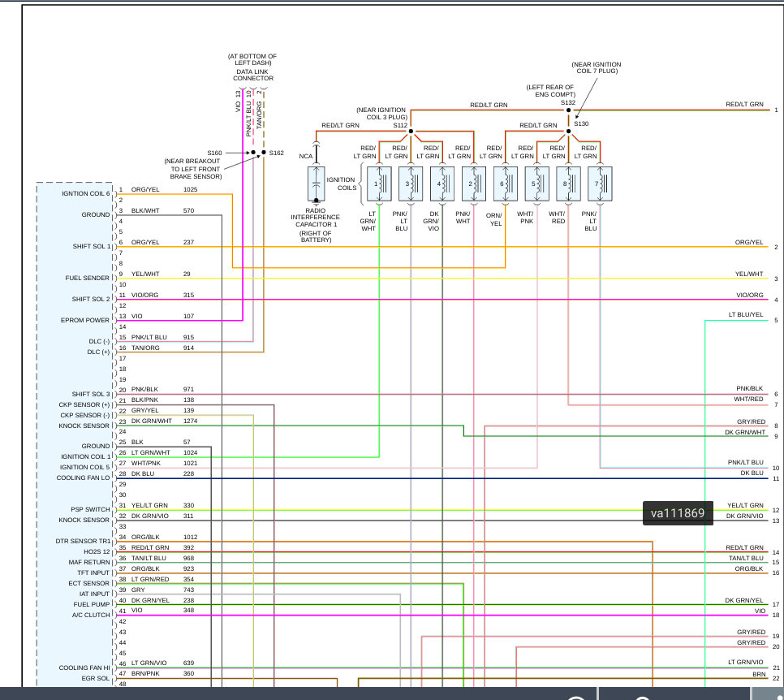The width and height of the screenshot is (784, 700).
Task: Select ignition coil 3 symbol
Action: click(x=411, y=184)
